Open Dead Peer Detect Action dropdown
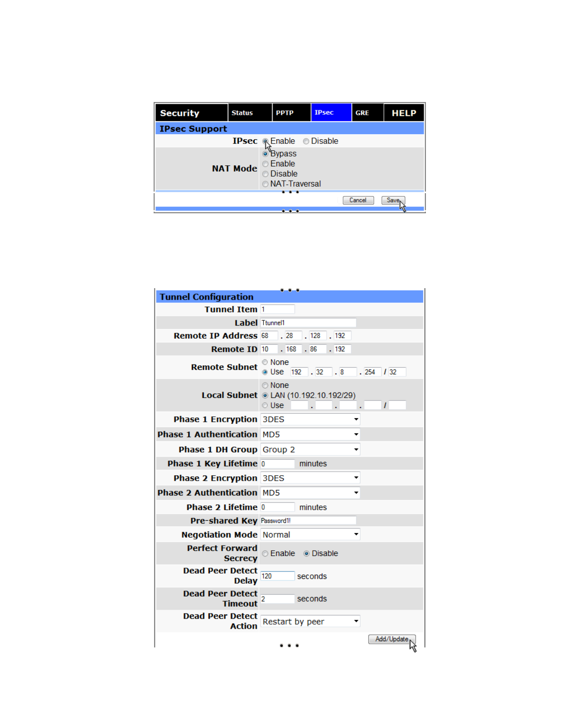 click(x=310, y=621)
